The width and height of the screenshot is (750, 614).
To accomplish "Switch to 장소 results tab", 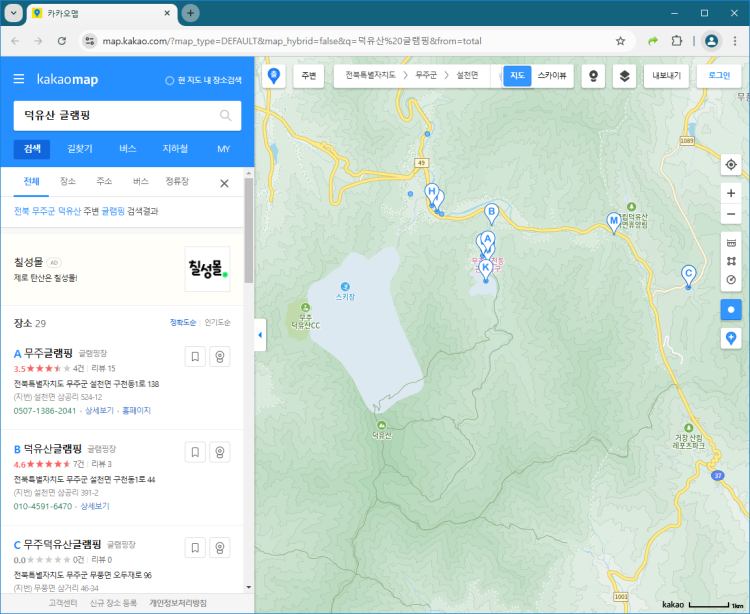I will 67,181.
